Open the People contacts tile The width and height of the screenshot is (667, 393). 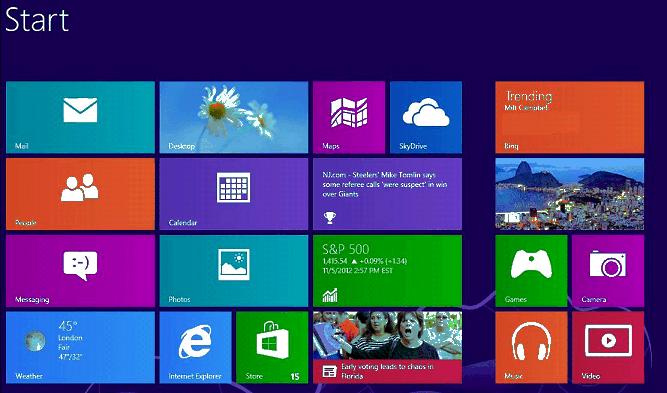pyautogui.click(x=80, y=194)
